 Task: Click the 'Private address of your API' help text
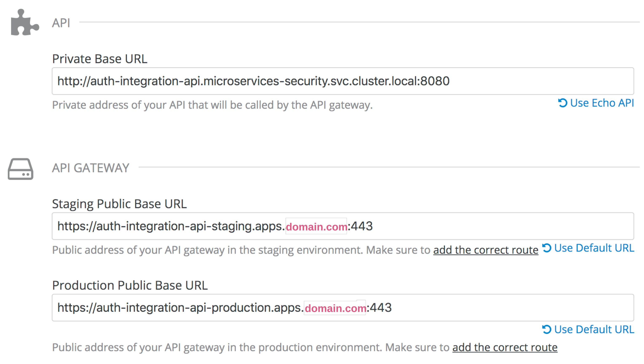pyautogui.click(x=212, y=105)
